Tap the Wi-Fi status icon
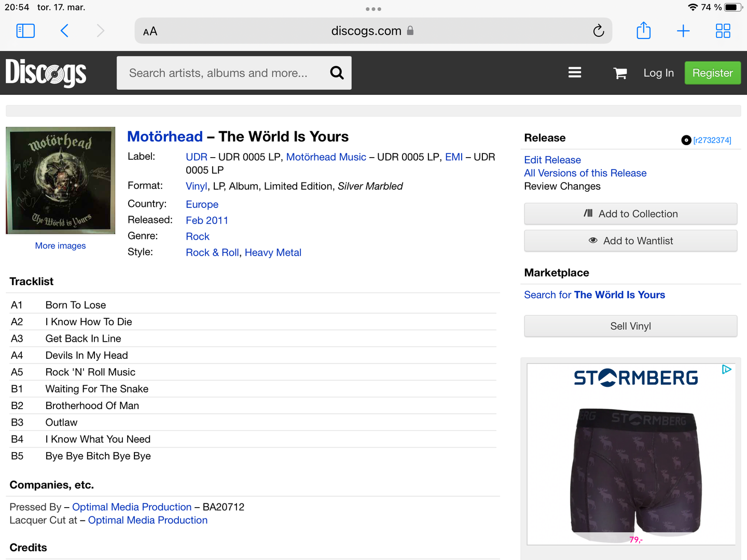 click(693, 7)
